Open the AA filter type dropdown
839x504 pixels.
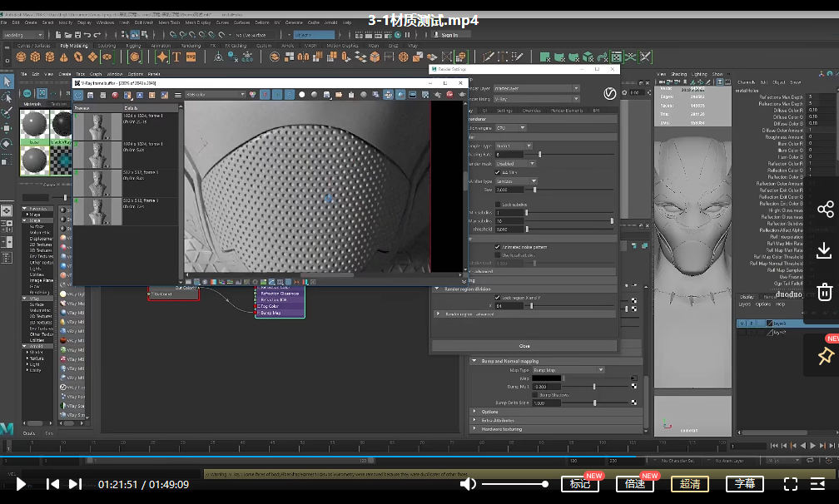[516, 181]
